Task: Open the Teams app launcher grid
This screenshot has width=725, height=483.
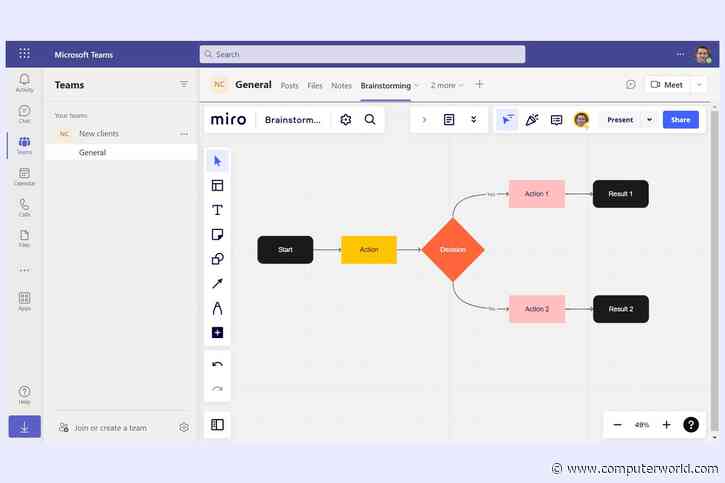Action: 25,54
